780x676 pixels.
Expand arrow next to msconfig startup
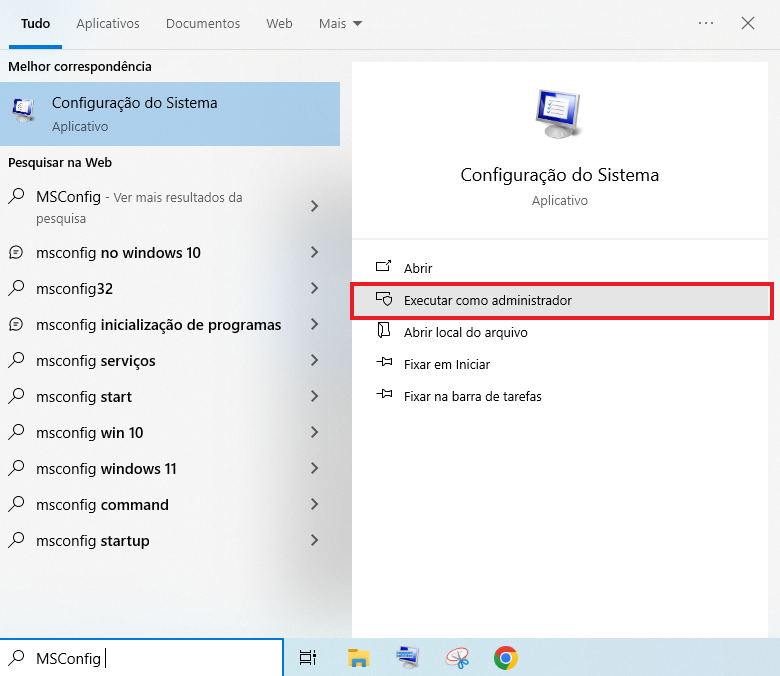tap(314, 540)
